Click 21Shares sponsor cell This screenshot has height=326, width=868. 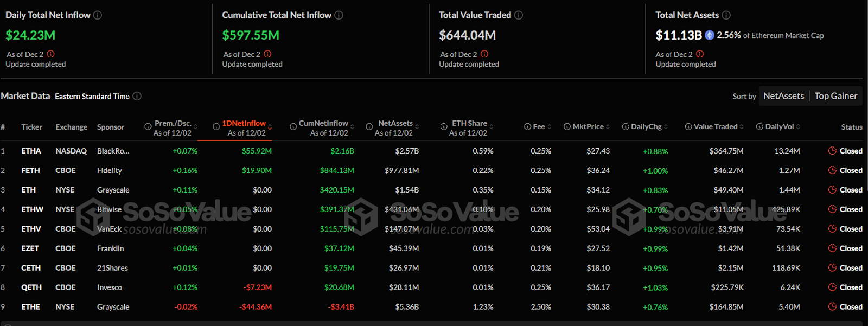(x=112, y=268)
